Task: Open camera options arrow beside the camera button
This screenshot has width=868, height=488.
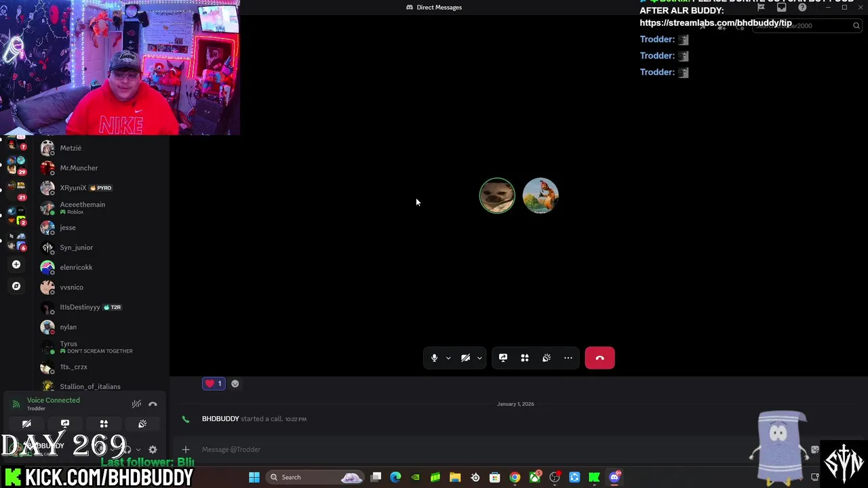Action: (479, 358)
